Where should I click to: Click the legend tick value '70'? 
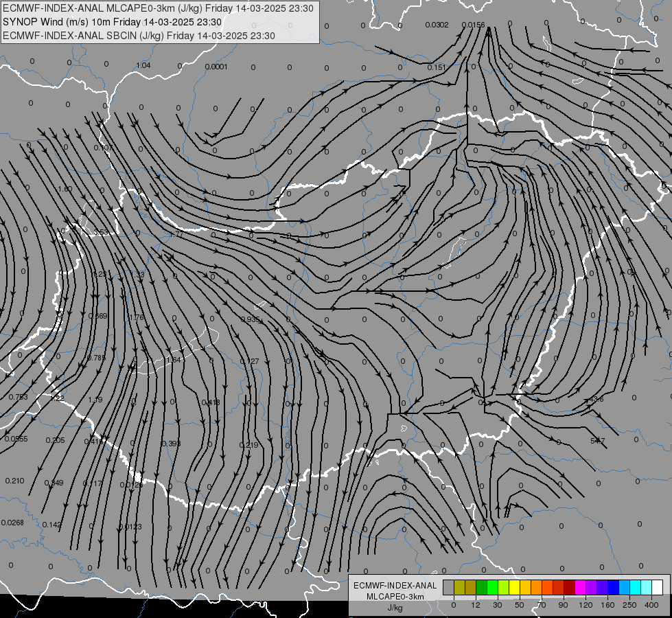(542, 605)
